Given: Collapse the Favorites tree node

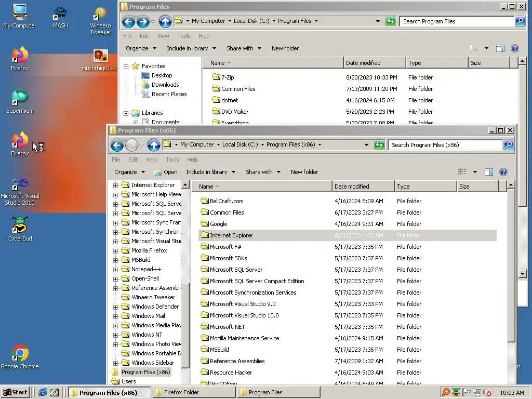Looking at the screenshot, I should point(126,66).
